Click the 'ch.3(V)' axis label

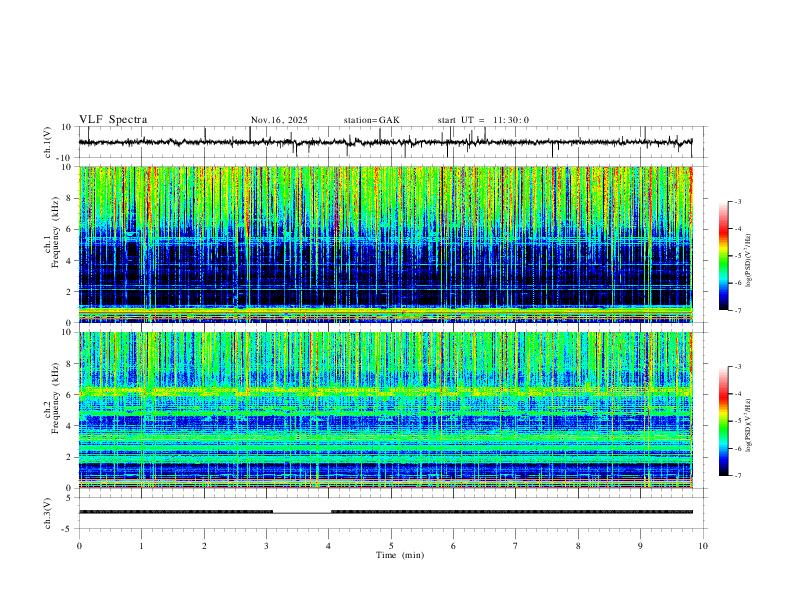47,513
